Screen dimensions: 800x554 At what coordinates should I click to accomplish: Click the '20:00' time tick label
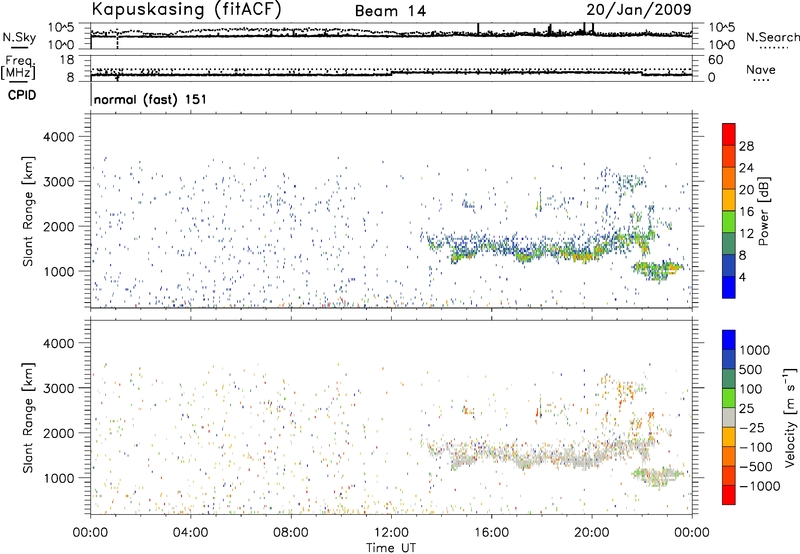[x=592, y=533]
